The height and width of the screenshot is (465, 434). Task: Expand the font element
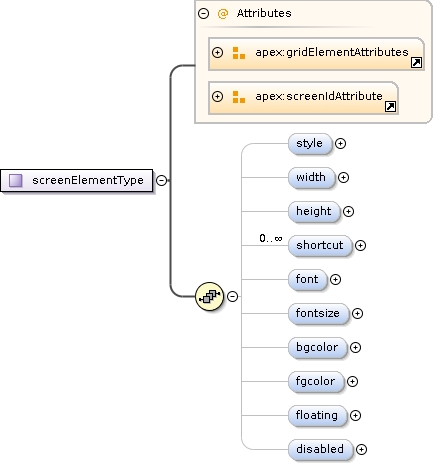(335, 279)
